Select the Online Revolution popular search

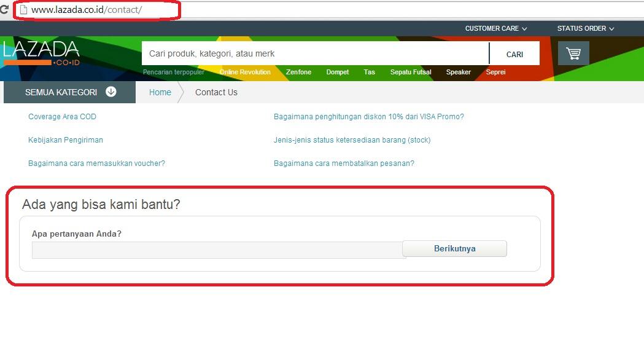(x=245, y=72)
